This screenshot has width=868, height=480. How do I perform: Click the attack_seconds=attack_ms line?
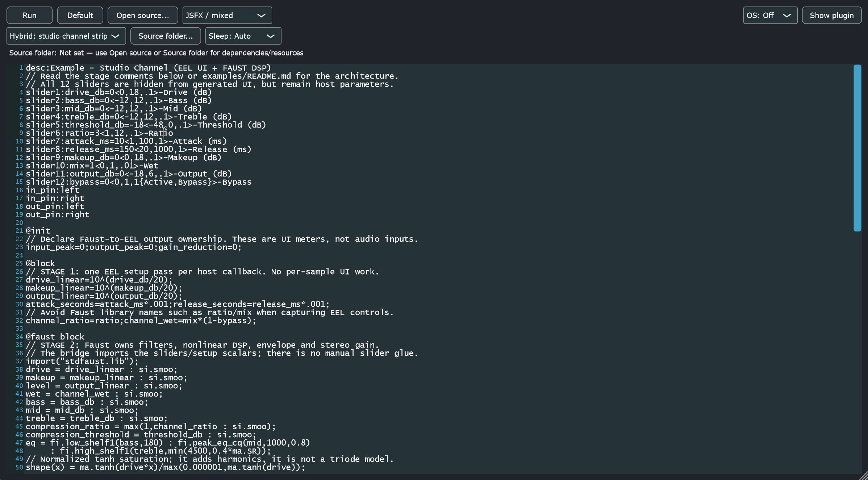click(x=178, y=304)
